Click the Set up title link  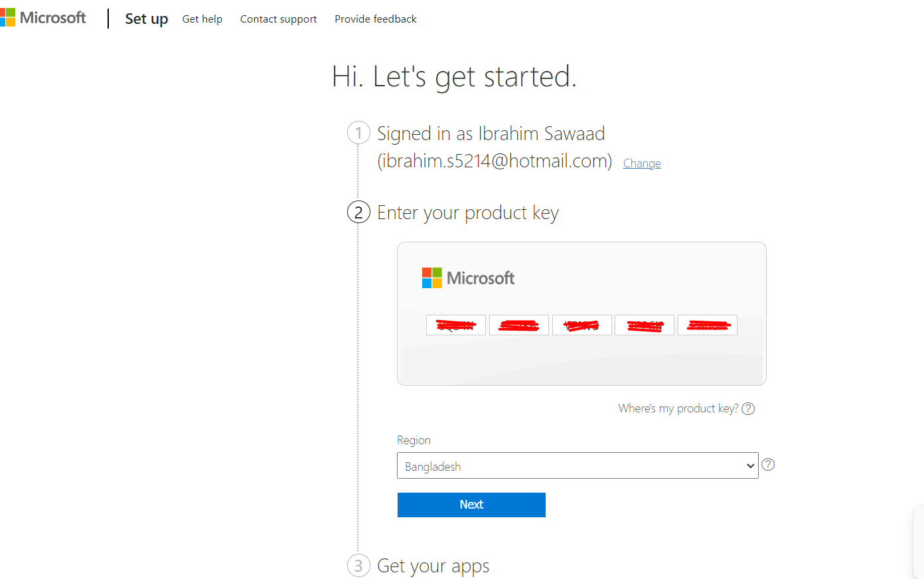tap(146, 19)
